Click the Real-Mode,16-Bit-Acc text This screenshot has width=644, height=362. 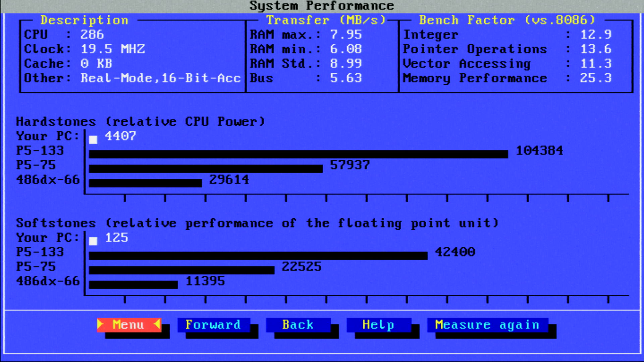(x=161, y=78)
